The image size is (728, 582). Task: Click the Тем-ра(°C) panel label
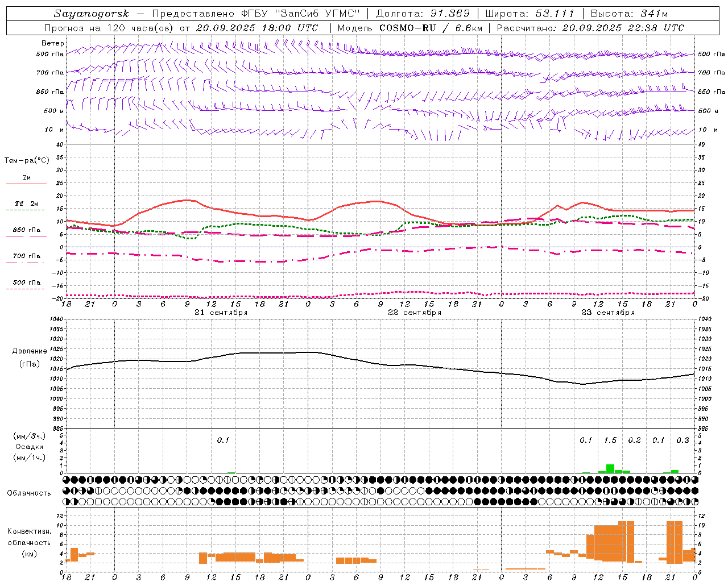click(27, 161)
